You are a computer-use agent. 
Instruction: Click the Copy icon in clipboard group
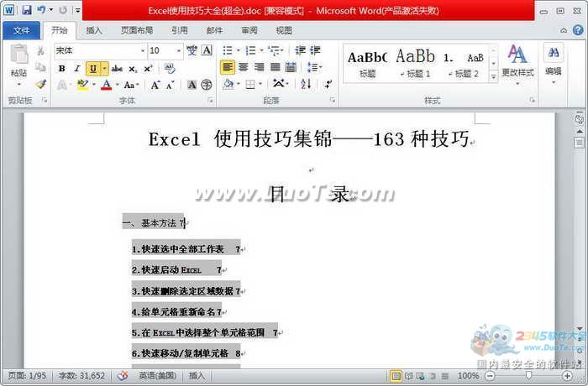[x=40, y=67]
